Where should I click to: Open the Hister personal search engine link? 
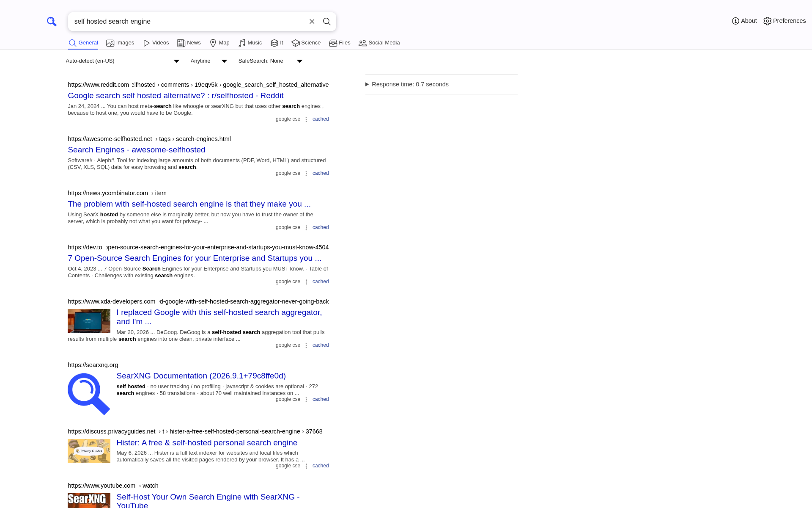point(207,443)
